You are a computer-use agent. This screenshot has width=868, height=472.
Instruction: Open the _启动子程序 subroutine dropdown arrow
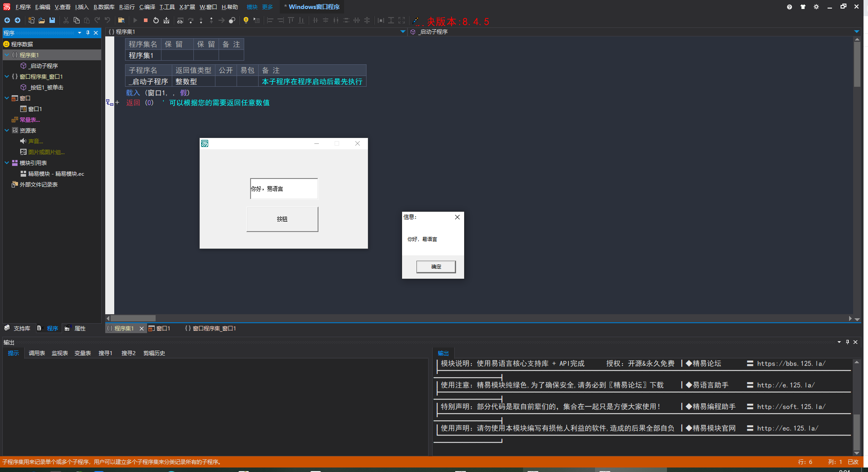(856, 31)
